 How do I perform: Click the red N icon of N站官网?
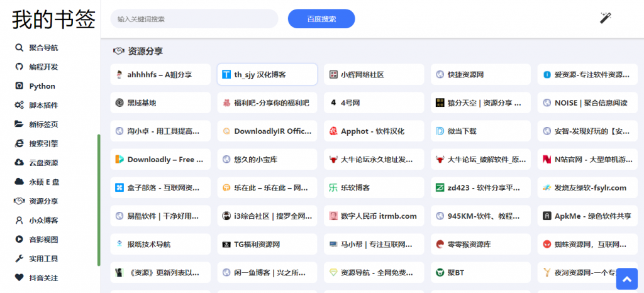(x=547, y=159)
